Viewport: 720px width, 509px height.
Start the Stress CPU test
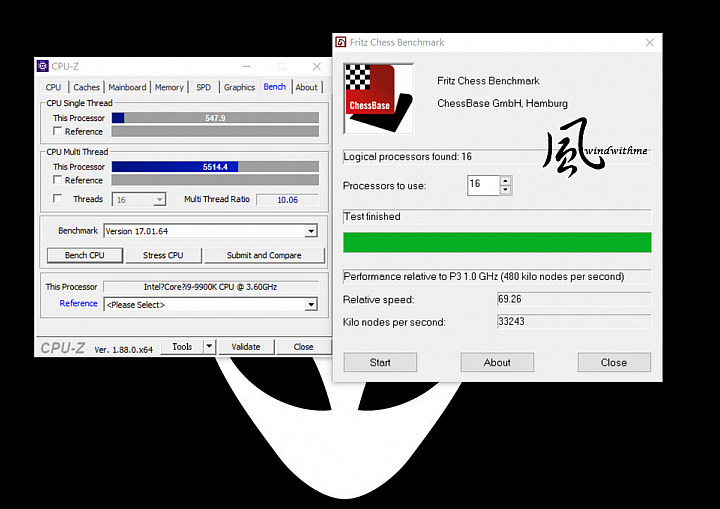(163, 255)
